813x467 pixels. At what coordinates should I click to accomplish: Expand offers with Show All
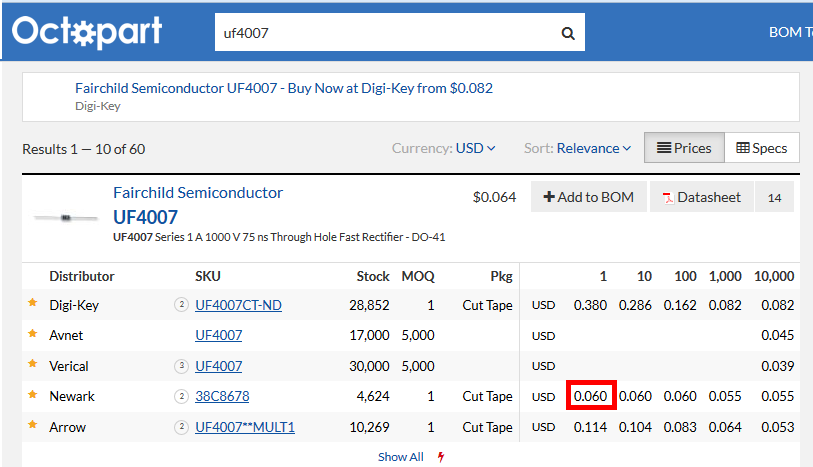tap(400, 457)
